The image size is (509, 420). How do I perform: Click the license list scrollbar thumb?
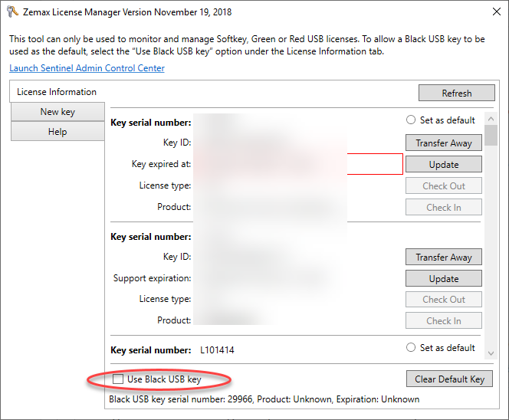(x=491, y=136)
